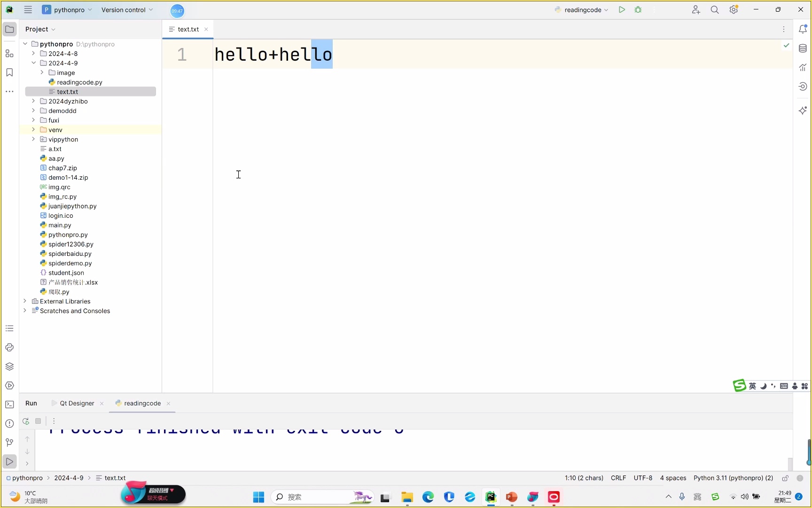
Task: Run the readingcode configuration
Action: click(622, 10)
